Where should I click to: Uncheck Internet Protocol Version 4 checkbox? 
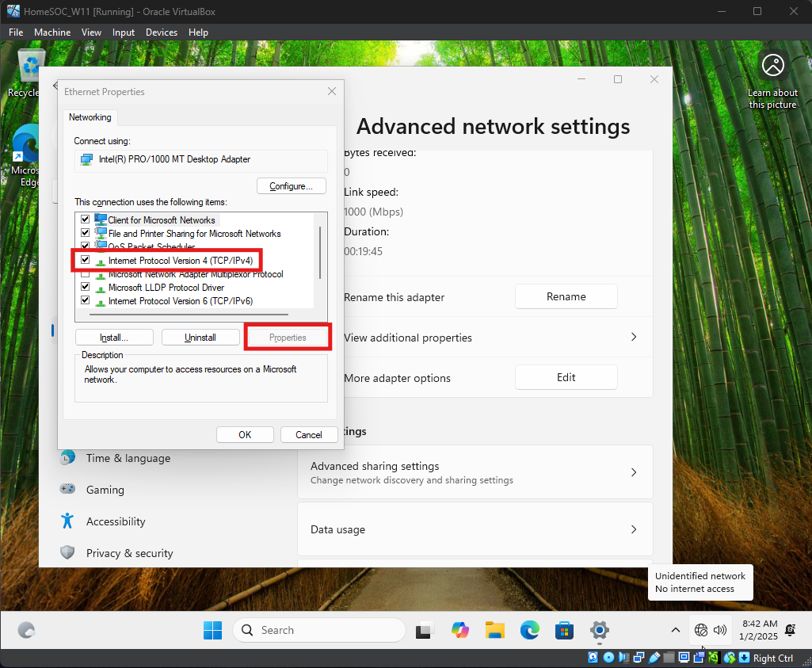pos(86,261)
